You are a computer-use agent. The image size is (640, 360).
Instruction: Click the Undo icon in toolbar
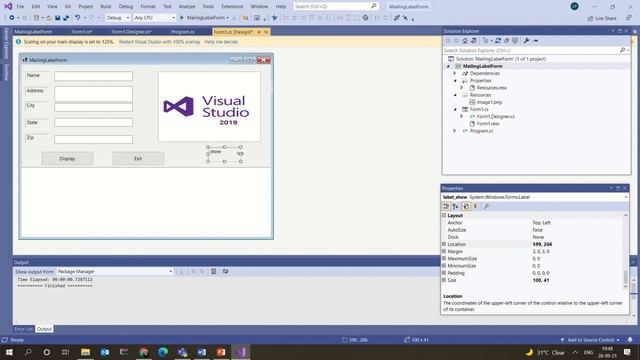[x=77, y=18]
